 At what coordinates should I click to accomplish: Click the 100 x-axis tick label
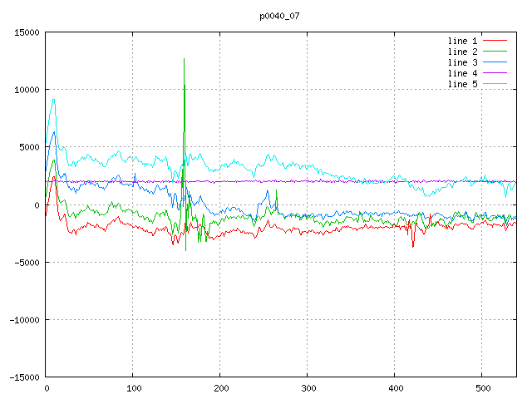point(133,388)
